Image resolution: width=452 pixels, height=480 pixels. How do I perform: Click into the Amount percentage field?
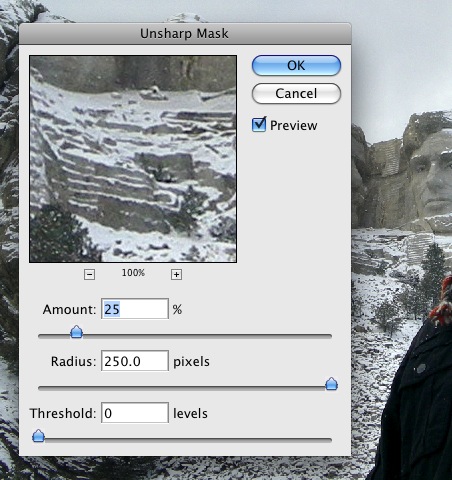pos(135,309)
